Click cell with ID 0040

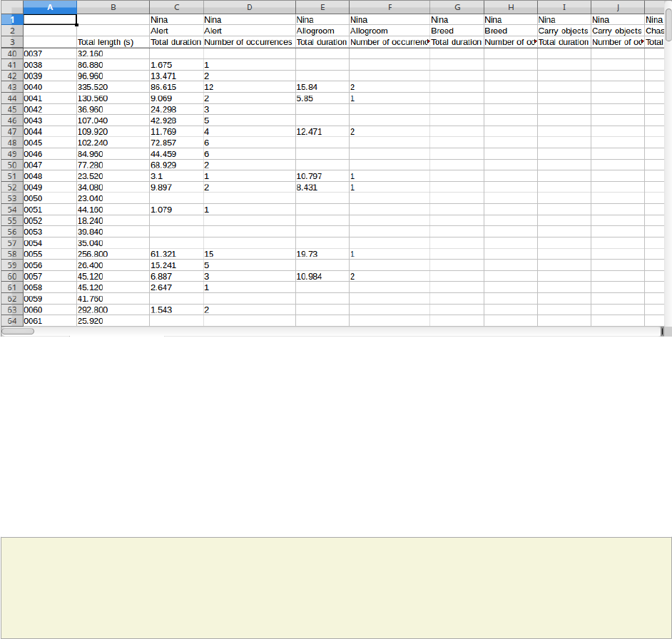(50, 87)
